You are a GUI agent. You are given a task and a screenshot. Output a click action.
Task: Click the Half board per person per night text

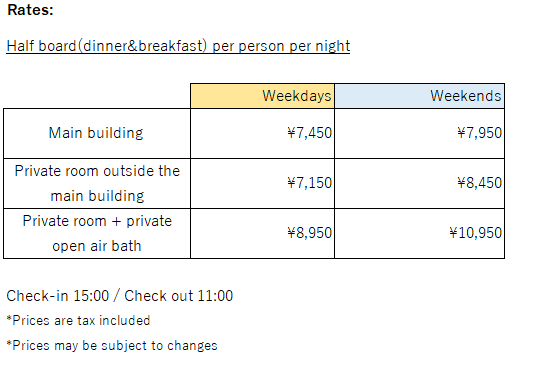[x=178, y=46]
